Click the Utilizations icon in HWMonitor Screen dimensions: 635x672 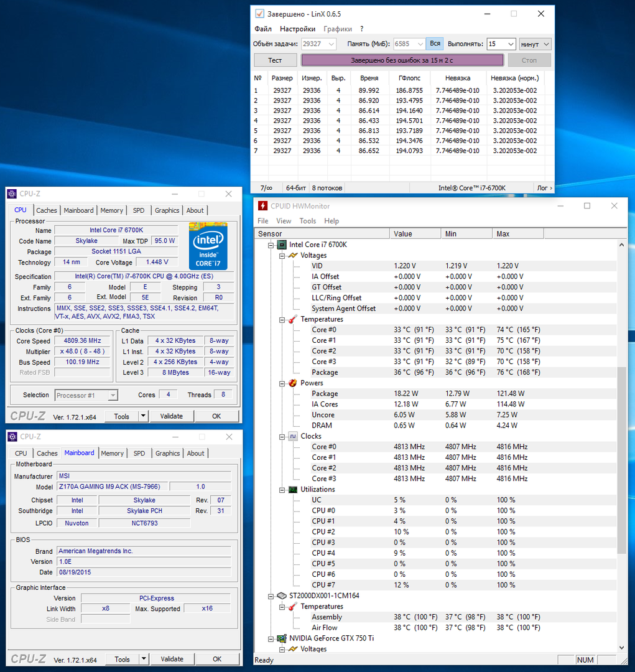click(292, 490)
